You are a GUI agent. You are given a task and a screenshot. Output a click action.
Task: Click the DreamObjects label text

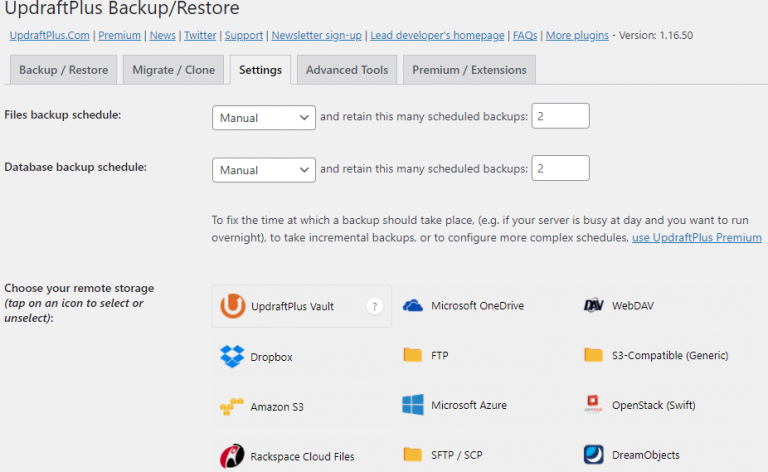646,455
